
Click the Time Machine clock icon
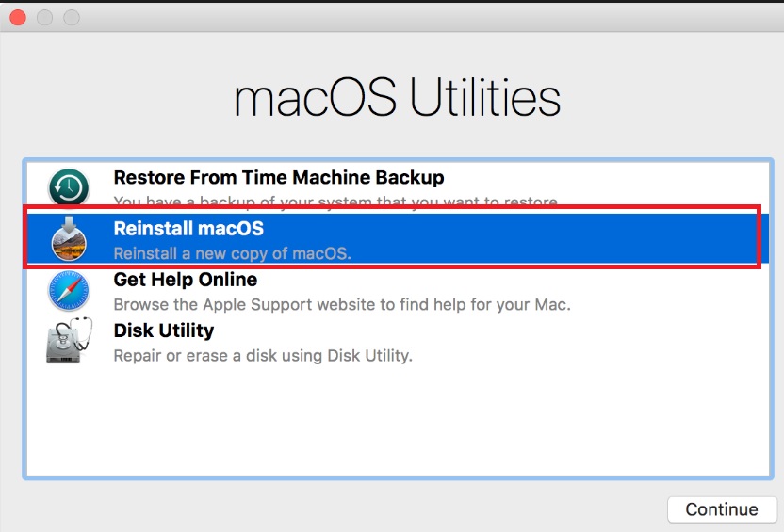tap(69, 187)
